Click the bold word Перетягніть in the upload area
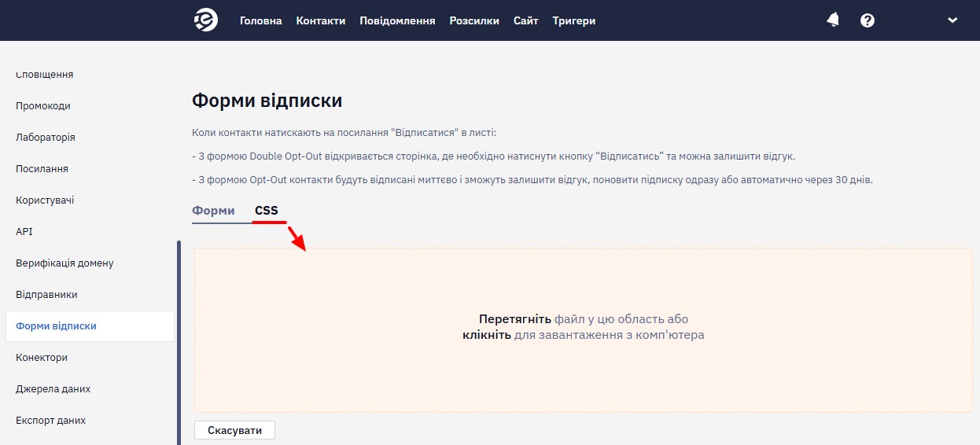This screenshot has width=980, height=445. pyautogui.click(x=515, y=319)
